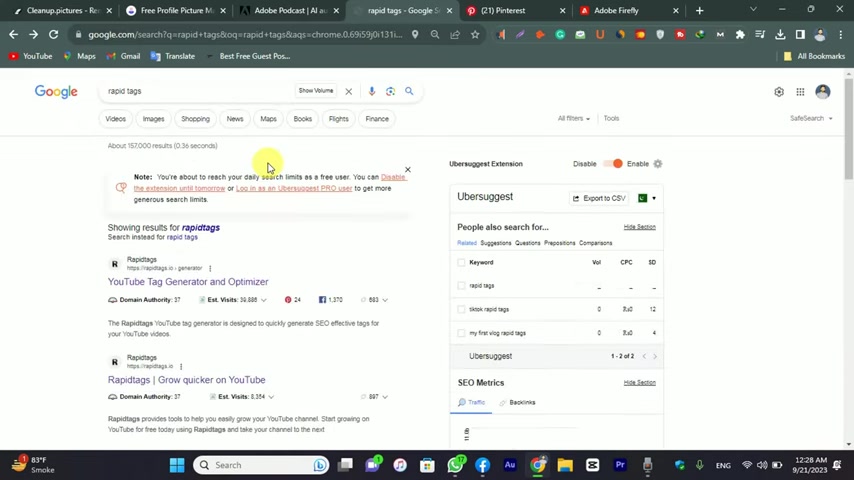854x480 pixels.
Task: Open Ubersuggest country flag dropdown
Action: point(647,198)
